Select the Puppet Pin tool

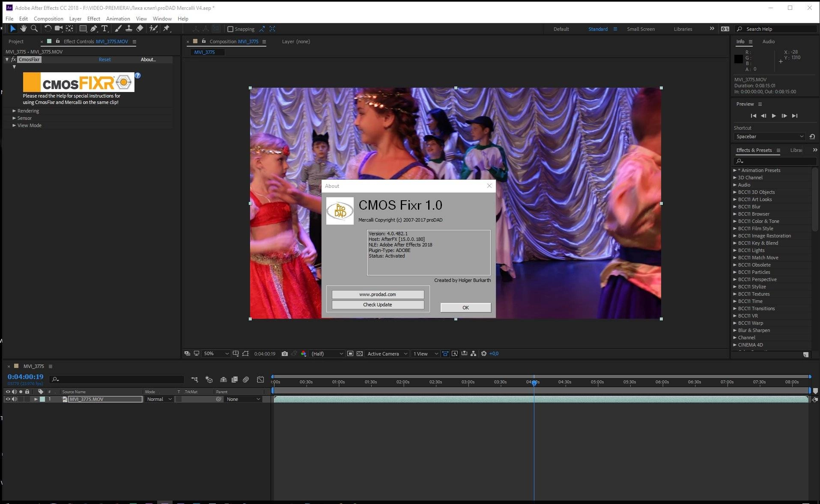pyautogui.click(x=167, y=29)
